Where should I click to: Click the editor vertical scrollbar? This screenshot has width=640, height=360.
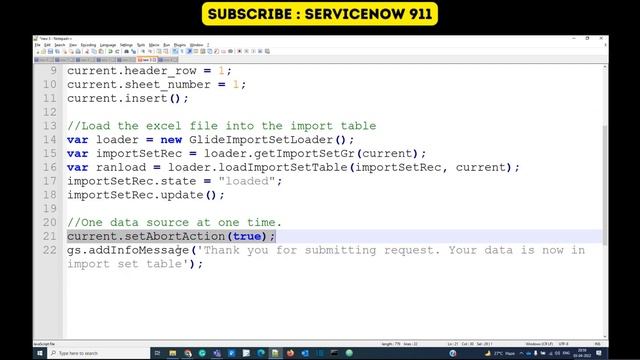click(604, 184)
